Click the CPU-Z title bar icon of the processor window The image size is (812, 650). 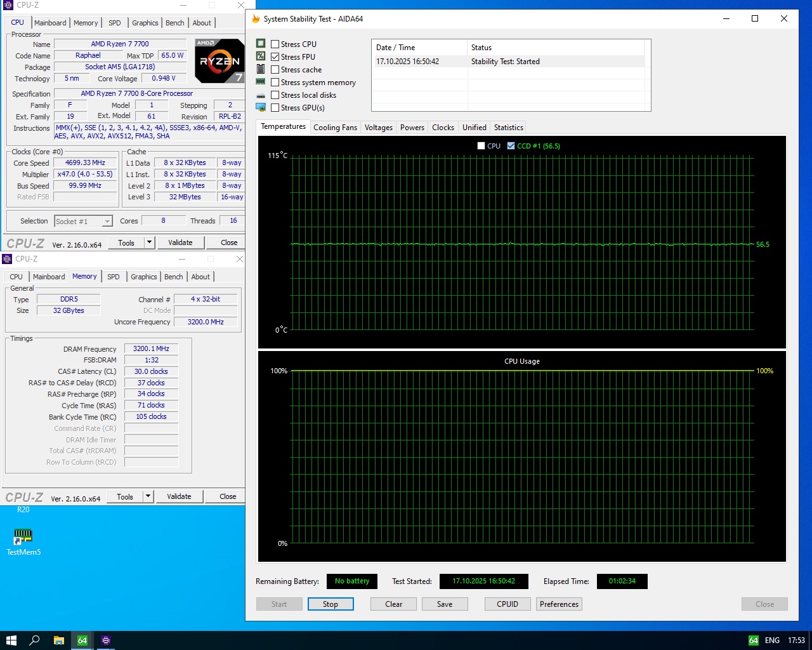(x=8, y=5)
